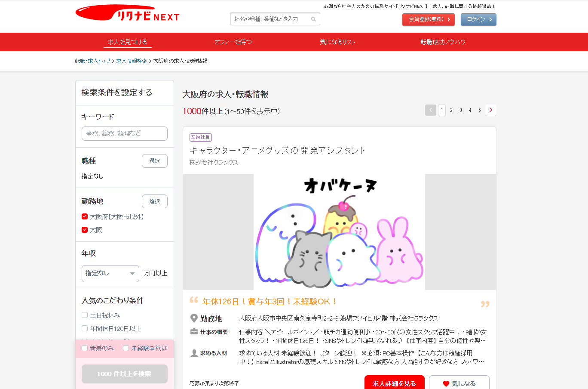Open the オバケーヌ character job image
The width and height of the screenshot is (588, 389).
[x=339, y=232]
